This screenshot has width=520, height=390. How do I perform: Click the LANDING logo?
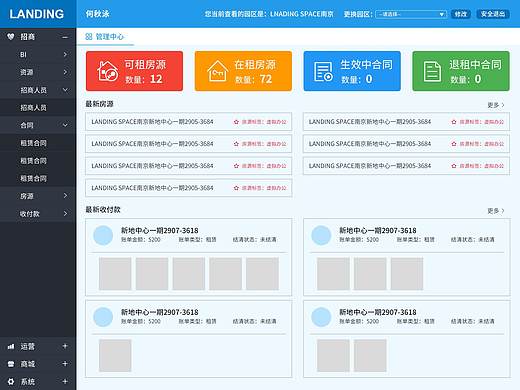[x=37, y=14]
